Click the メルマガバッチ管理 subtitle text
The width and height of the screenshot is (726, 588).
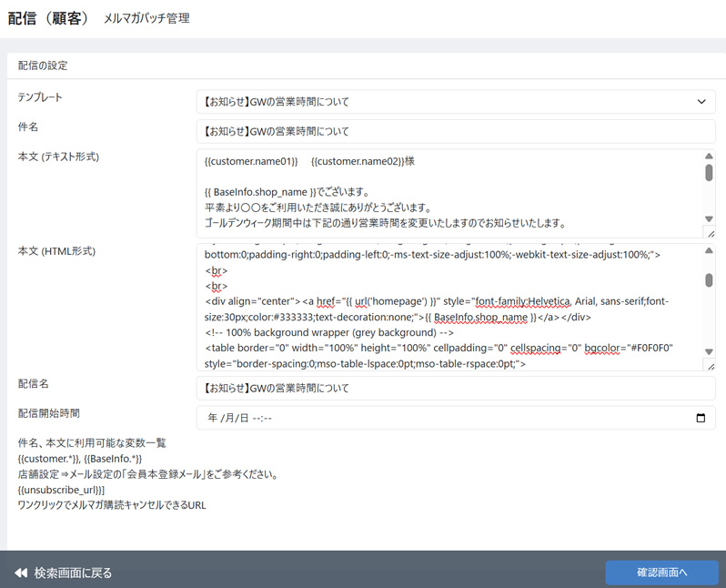point(146,18)
